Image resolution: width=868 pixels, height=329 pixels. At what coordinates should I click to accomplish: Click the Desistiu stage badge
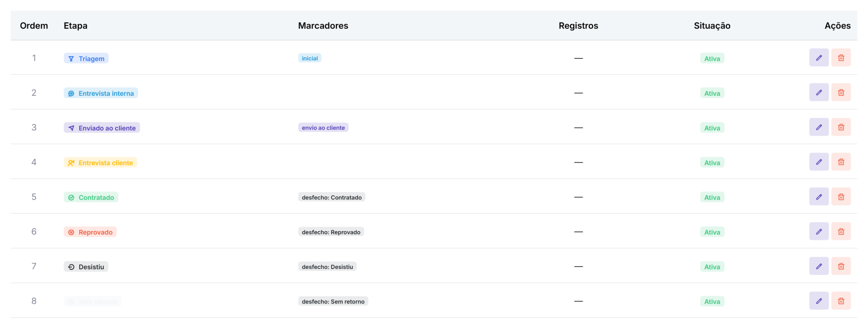tap(86, 267)
